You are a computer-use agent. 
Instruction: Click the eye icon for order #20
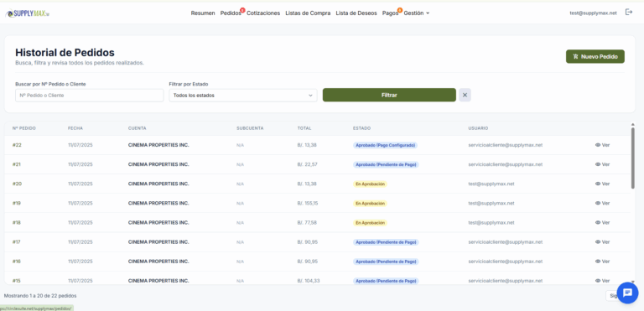[598, 184]
